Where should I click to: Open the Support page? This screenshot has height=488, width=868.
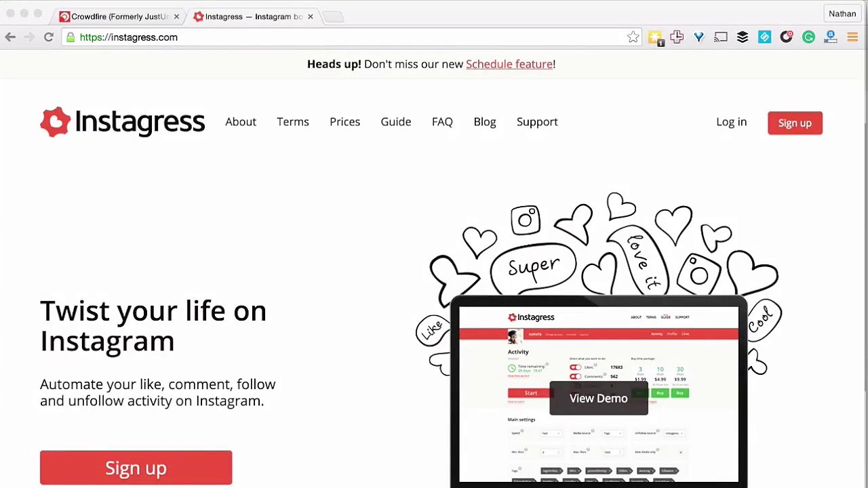tap(537, 122)
